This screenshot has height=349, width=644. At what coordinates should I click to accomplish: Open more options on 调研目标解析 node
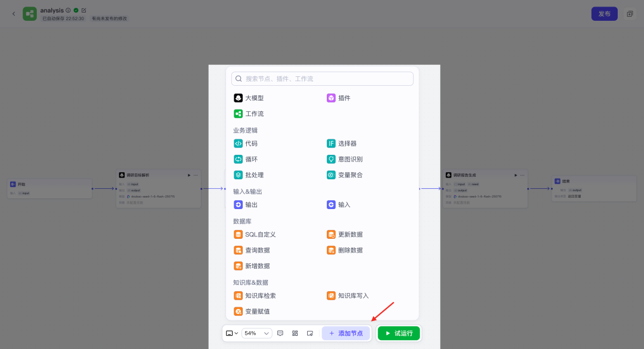pos(196,175)
